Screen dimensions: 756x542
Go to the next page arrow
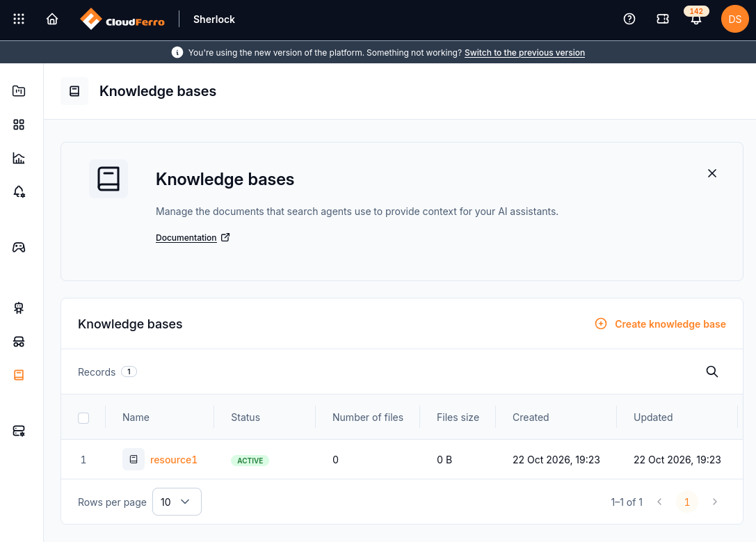click(714, 502)
